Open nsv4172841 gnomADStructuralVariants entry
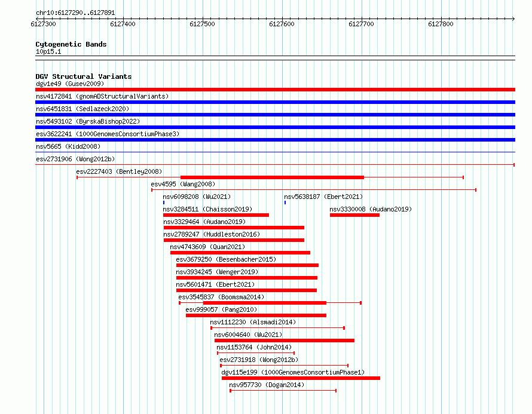This screenshot has height=414, width=532. pos(102,96)
